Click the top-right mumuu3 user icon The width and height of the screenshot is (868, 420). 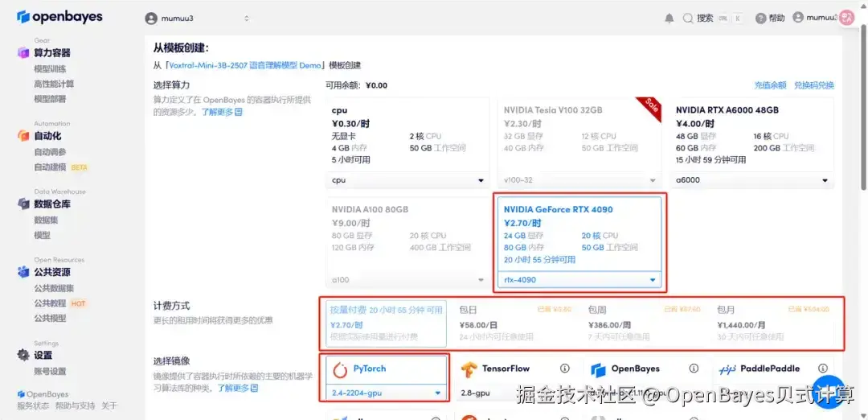click(x=798, y=18)
